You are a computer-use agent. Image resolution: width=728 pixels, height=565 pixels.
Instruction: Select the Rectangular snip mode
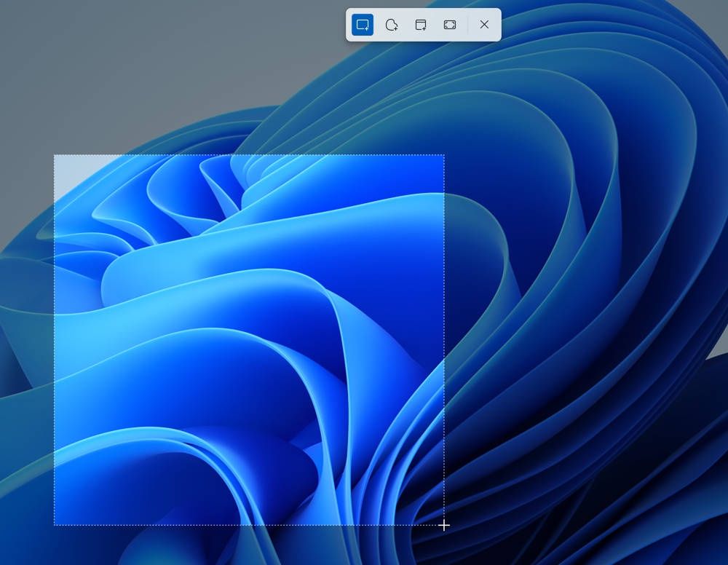(362, 25)
